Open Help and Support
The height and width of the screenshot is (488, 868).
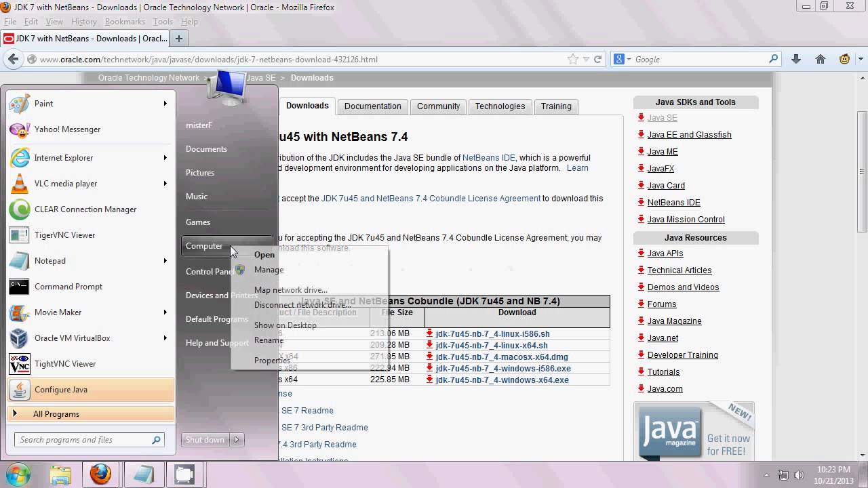point(217,343)
